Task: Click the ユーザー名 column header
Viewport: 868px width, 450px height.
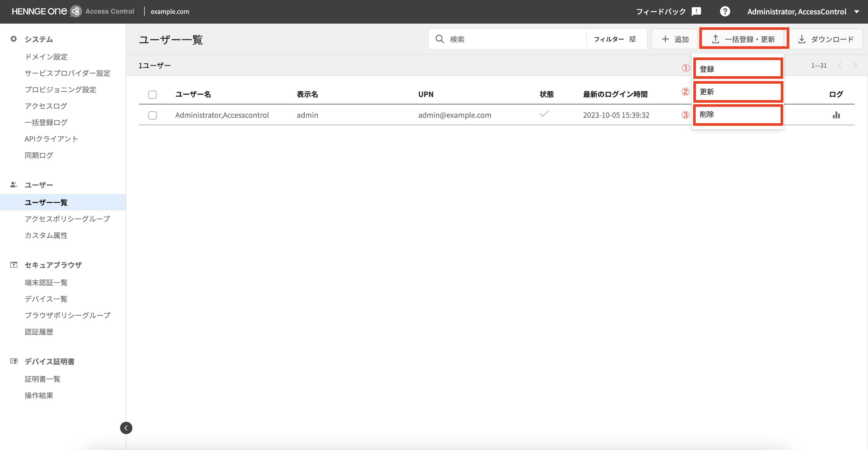Action: tap(193, 94)
